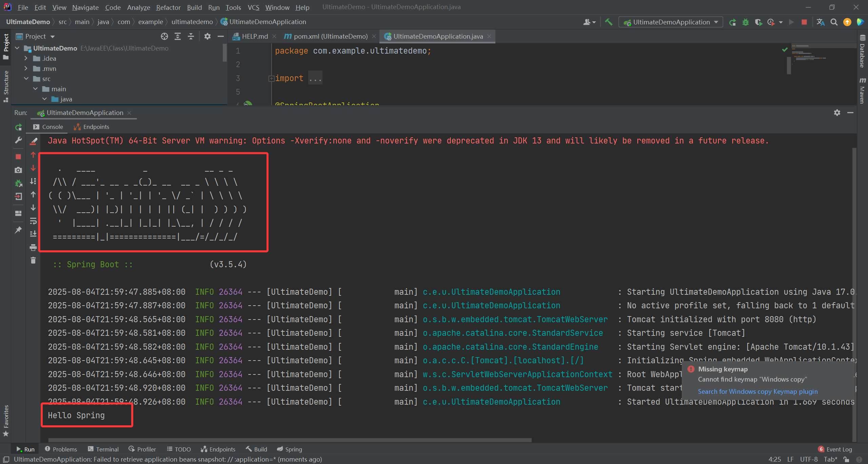Viewport: 868px width, 464px height.
Task: Toggle scroll to end in console
Action: tap(33, 234)
